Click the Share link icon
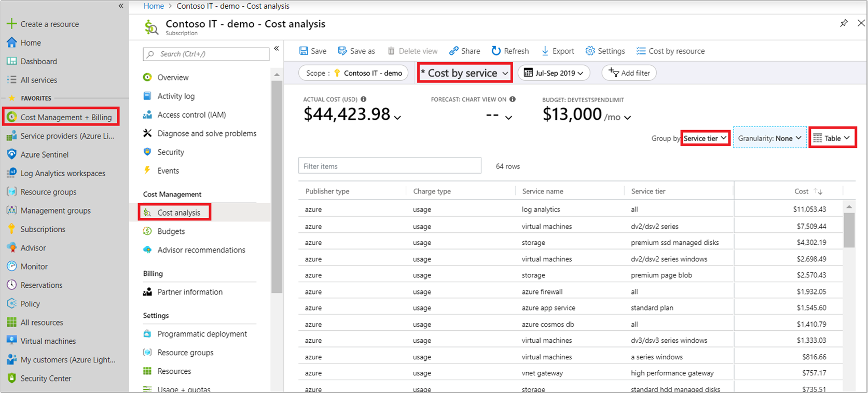The image size is (868, 393). tap(454, 51)
